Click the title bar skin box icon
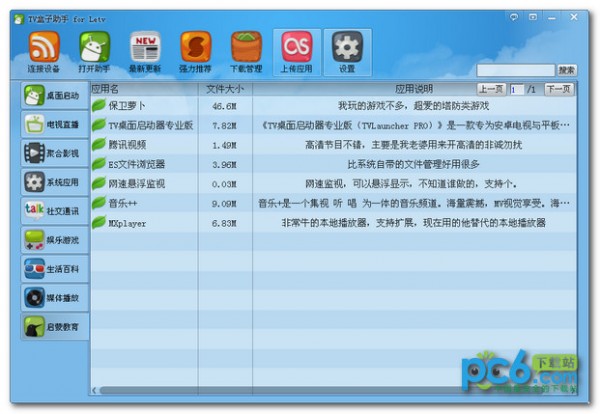600x414 pixels. pyautogui.click(x=533, y=17)
